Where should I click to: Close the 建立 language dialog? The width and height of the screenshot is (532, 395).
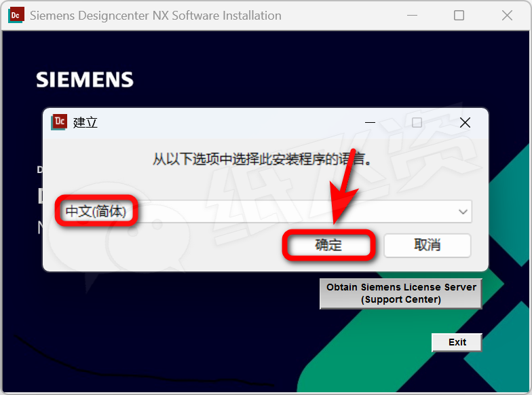pos(465,122)
